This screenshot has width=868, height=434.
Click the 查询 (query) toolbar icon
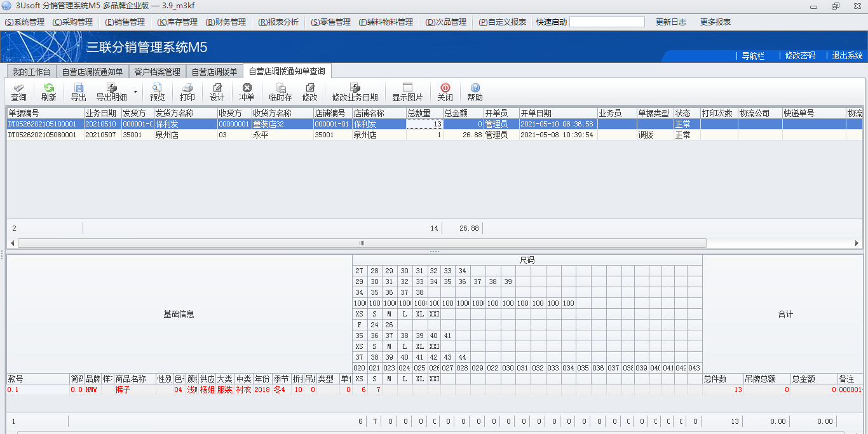[x=18, y=93]
